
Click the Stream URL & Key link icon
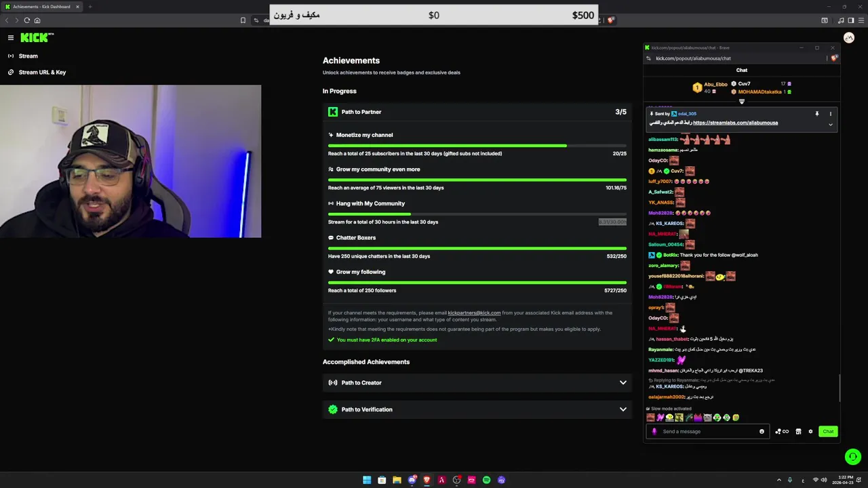[x=11, y=73]
